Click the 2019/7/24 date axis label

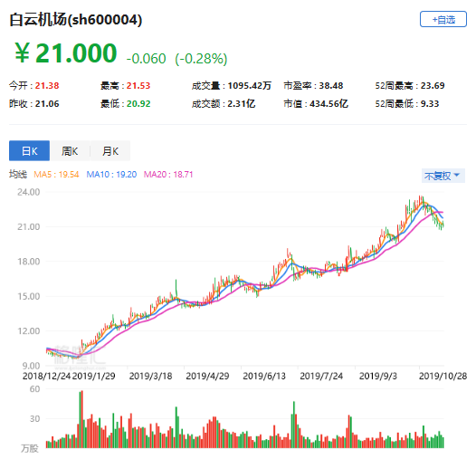pyautogui.click(x=321, y=376)
